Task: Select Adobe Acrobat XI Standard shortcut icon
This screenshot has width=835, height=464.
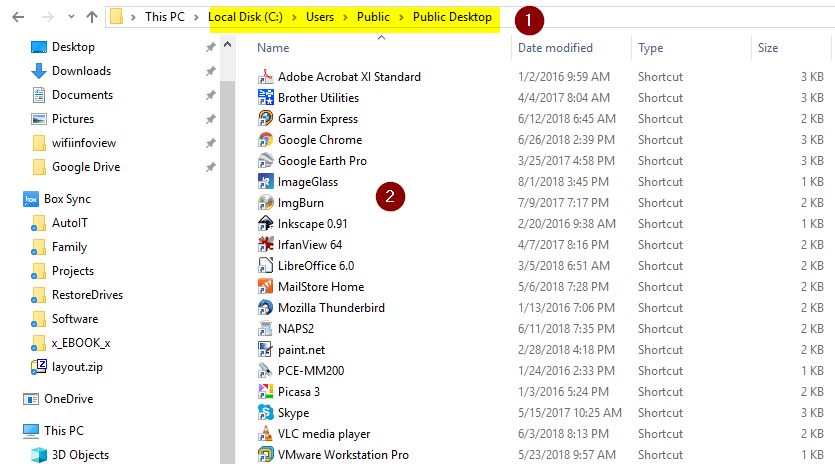Action: pos(265,77)
